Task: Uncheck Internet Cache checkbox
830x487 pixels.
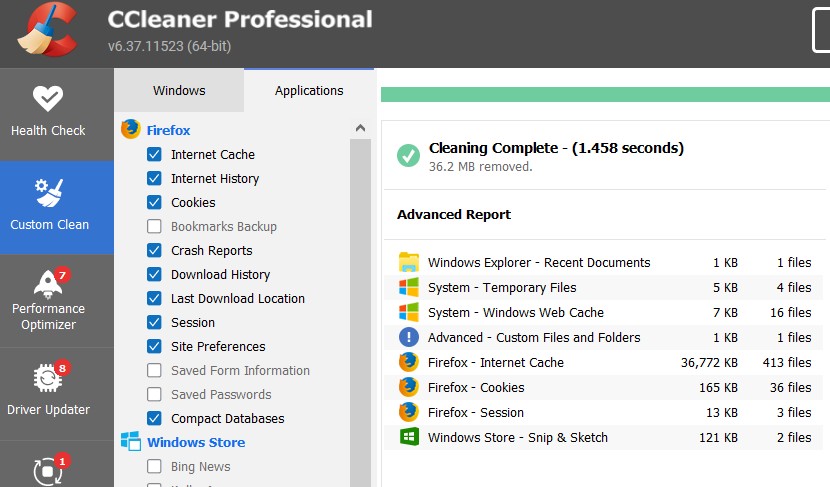Action: pyautogui.click(x=154, y=154)
